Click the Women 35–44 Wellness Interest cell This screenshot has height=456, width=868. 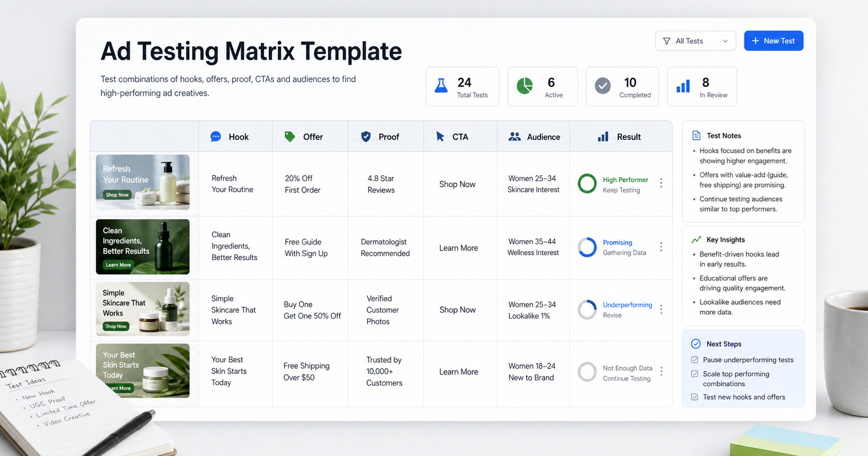coord(533,247)
